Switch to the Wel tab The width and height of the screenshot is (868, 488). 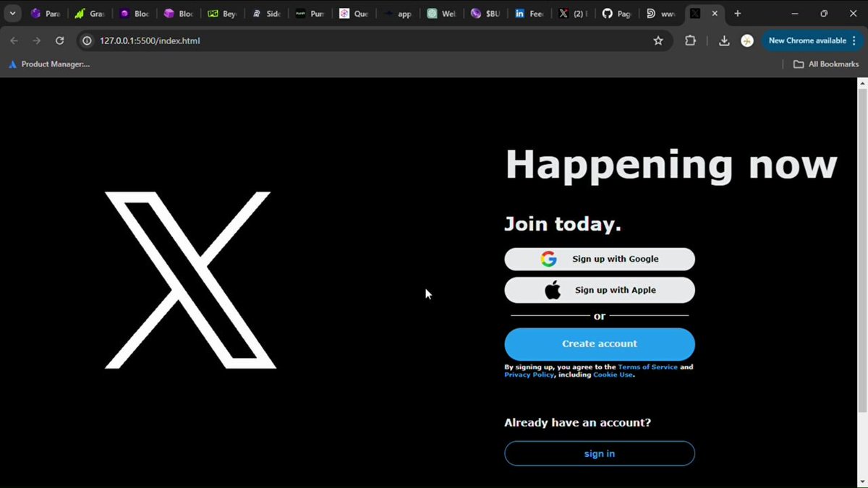click(x=443, y=13)
